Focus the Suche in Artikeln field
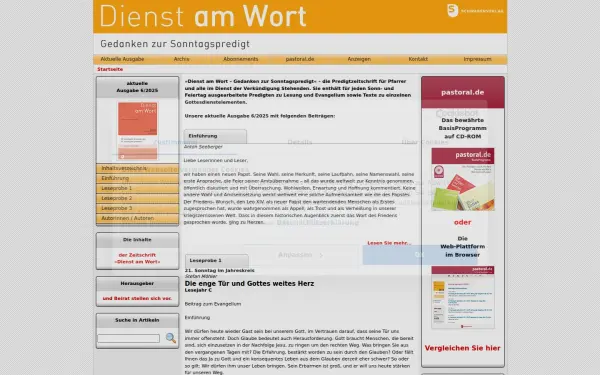 (129, 338)
